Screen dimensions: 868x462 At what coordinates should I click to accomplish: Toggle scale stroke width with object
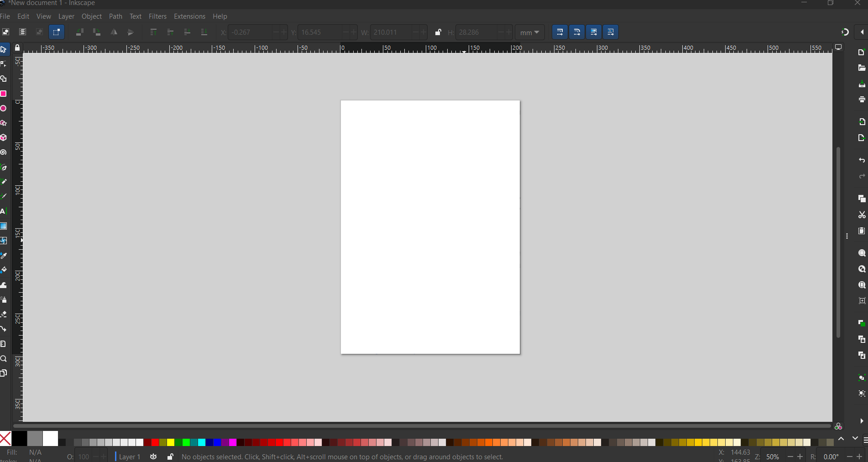click(x=560, y=32)
